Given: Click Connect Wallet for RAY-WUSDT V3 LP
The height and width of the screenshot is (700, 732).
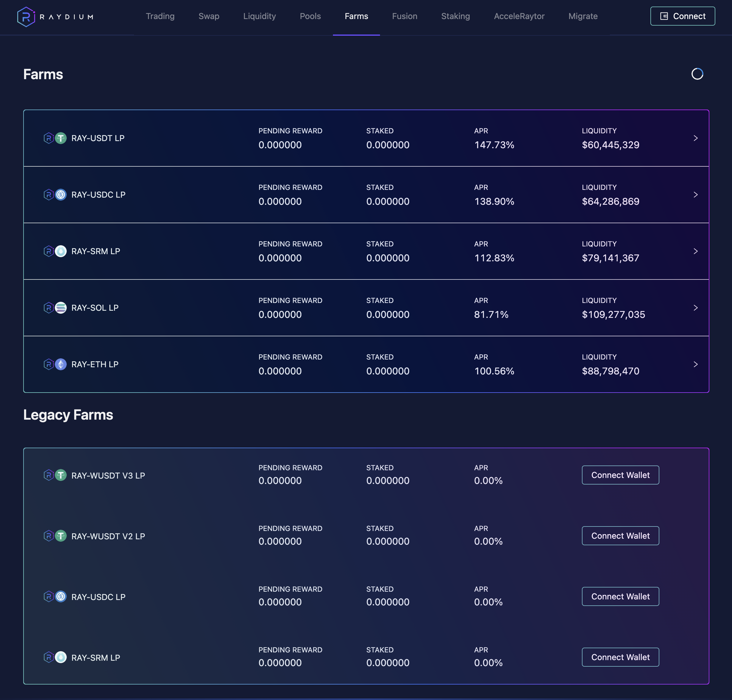Looking at the screenshot, I should 620,475.
